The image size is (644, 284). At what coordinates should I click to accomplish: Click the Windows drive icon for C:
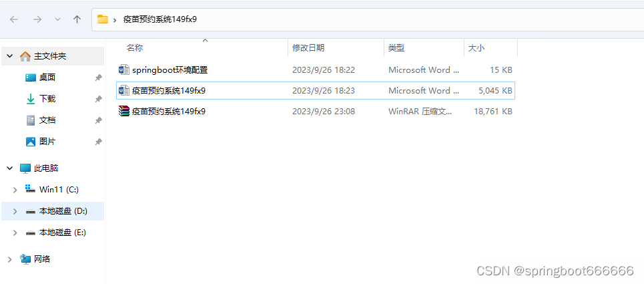point(31,189)
